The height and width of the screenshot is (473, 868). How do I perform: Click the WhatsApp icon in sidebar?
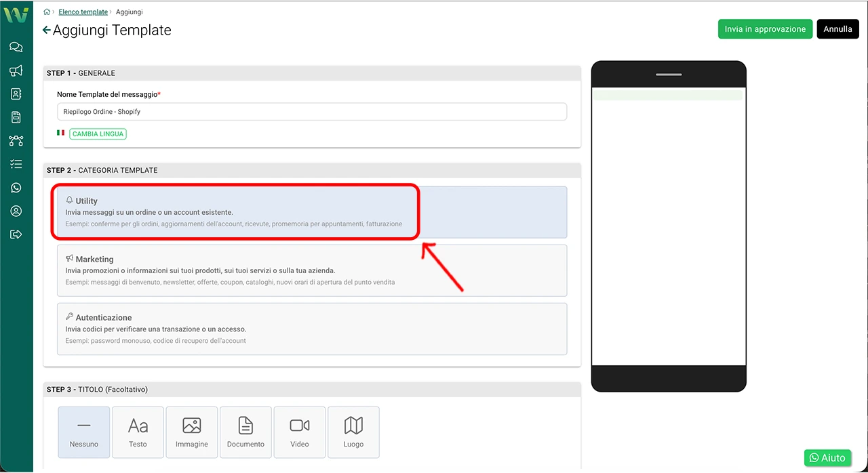coord(16,188)
